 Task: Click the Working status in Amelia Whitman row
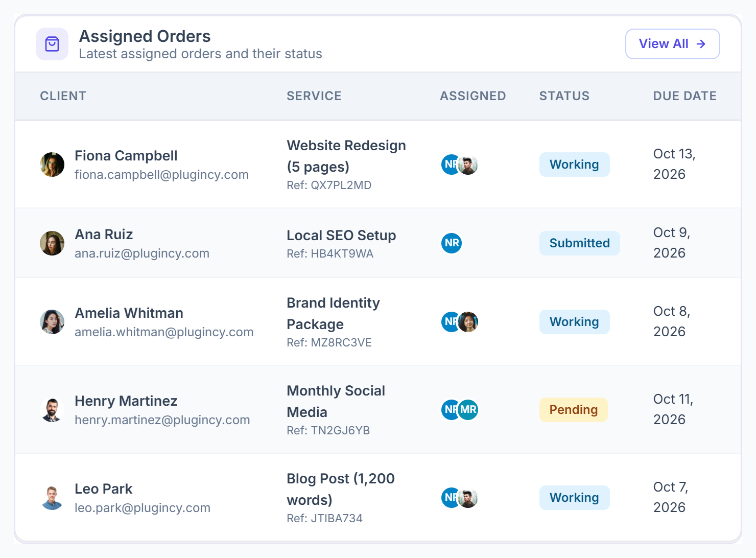[574, 322]
